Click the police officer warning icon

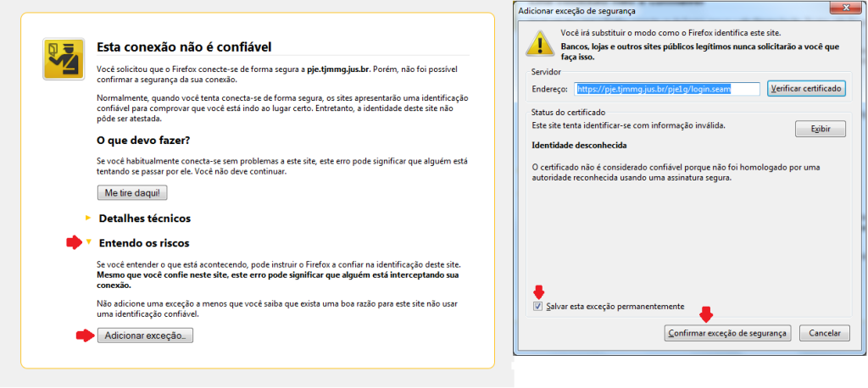point(64,59)
